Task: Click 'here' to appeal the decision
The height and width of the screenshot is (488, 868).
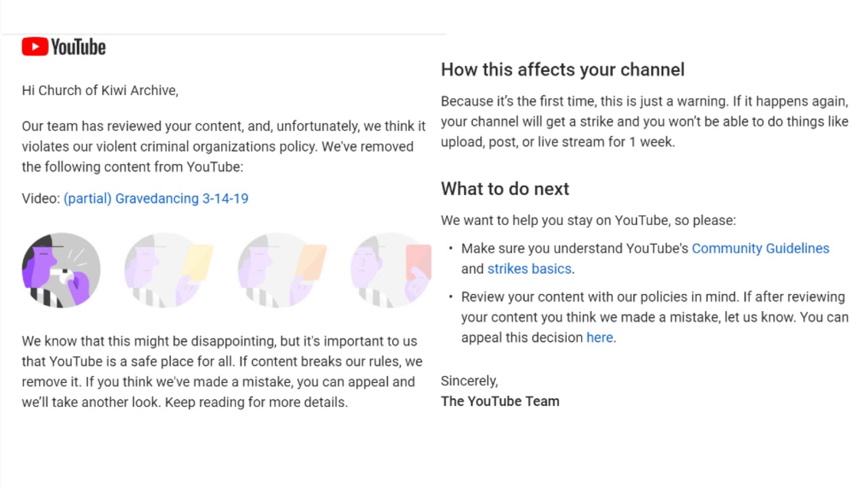Action: pos(599,338)
